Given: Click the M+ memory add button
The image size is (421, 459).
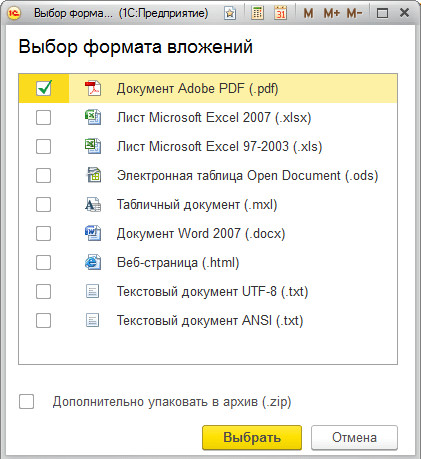Looking at the screenshot, I should pyautogui.click(x=332, y=13).
